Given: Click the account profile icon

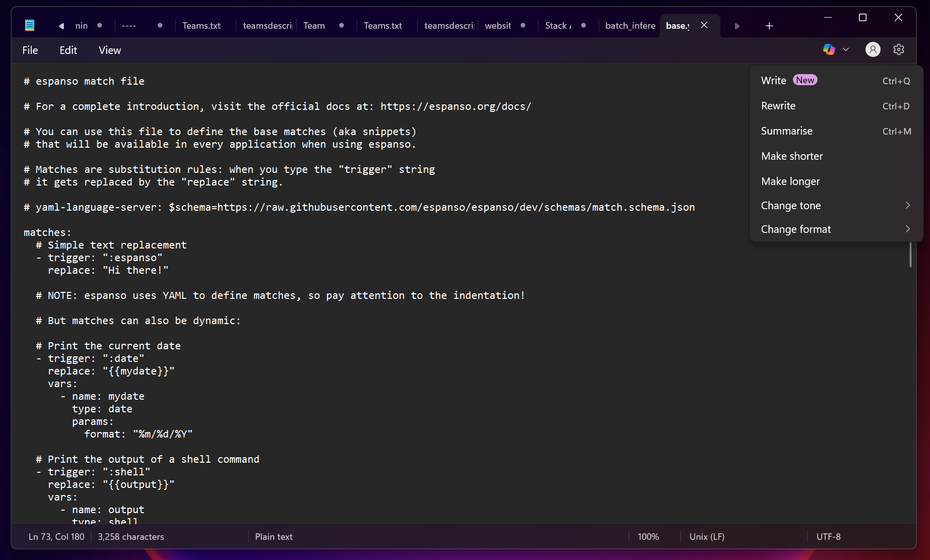Looking at the screenshot, I should 873,49.
